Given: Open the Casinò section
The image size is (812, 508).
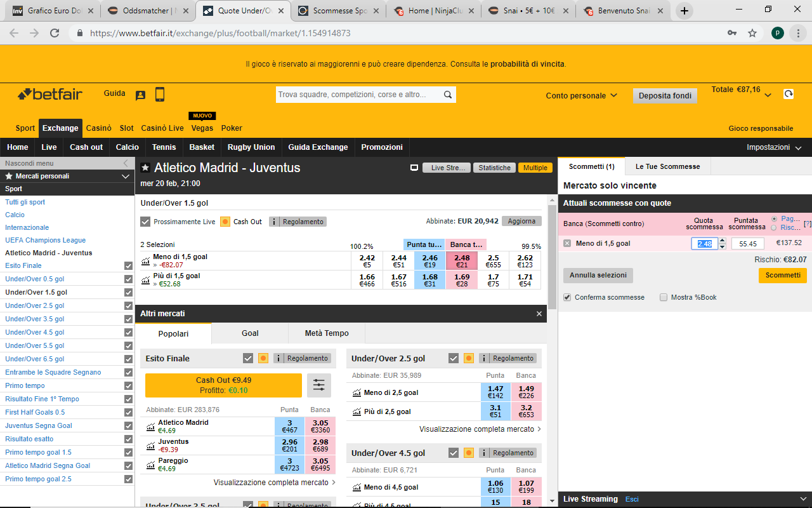Looking at the screenshot, I should click(x=99, y=128).
